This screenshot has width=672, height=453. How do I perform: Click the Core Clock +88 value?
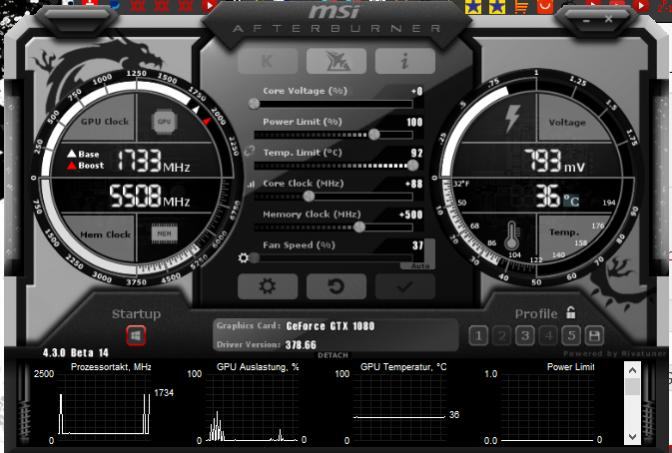click(414, 184)
